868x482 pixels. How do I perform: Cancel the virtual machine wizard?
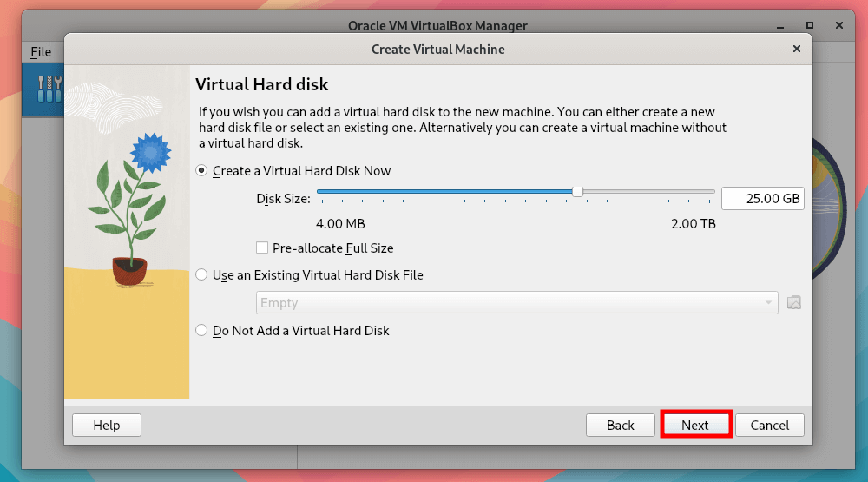pos(770,426)
